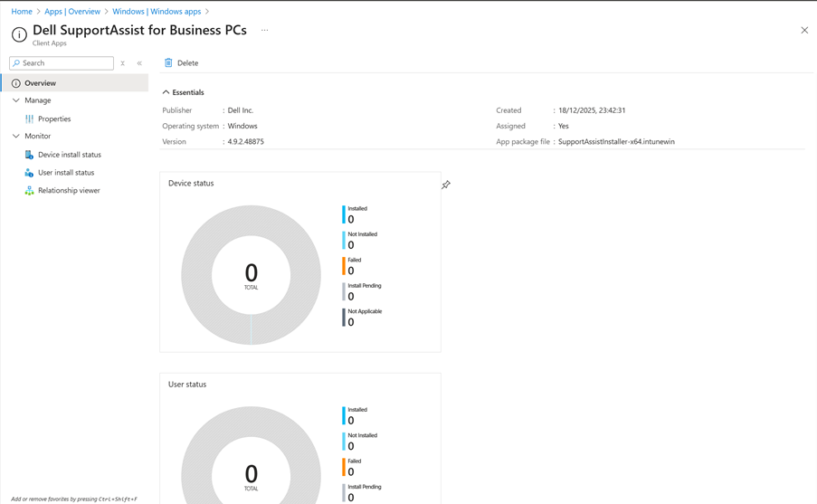Collapse the Essentials section
Screen dimensions: 817x504
pos(166,92)
